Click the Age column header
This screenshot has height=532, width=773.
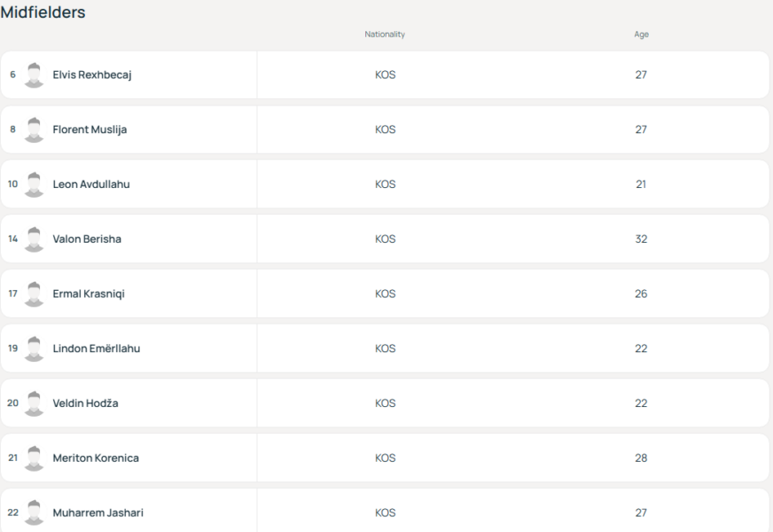point(641,34)
